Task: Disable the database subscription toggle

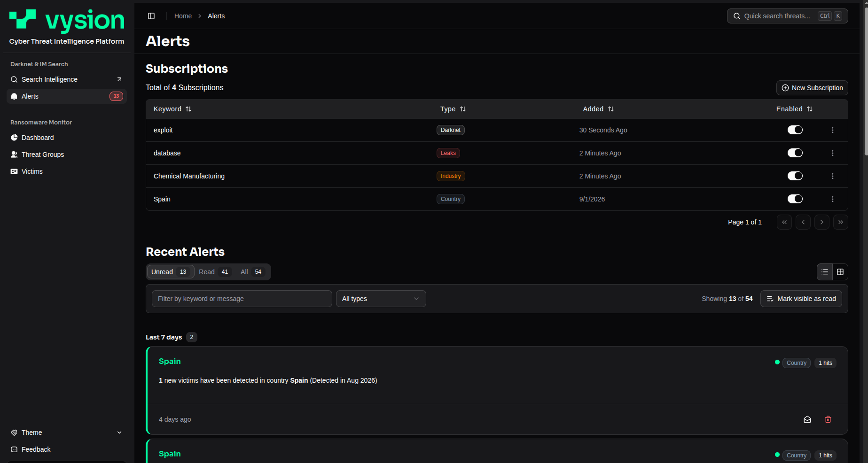Action: pyautogui.click(x=795, y=153)
